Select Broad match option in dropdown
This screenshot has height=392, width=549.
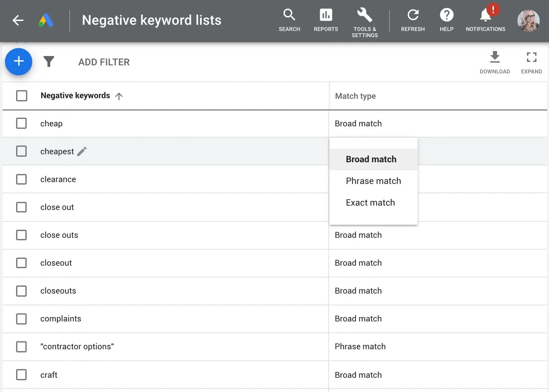pos(371,159)
